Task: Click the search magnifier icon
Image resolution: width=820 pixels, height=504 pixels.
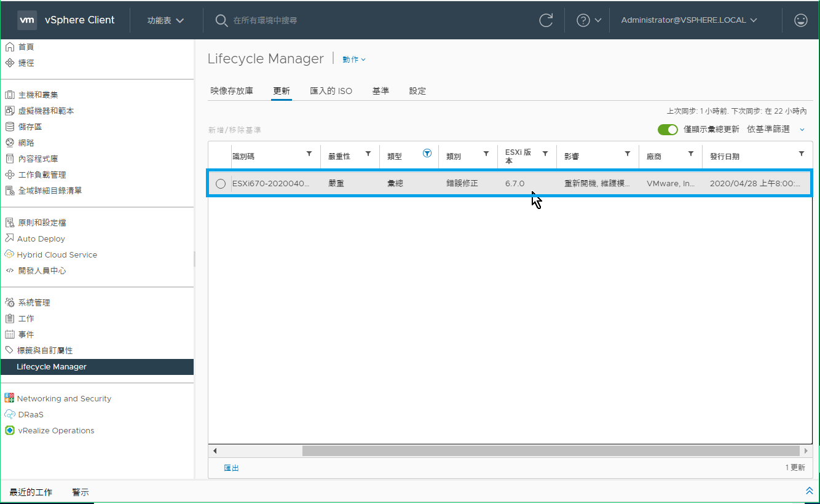Action: coord(221,20)
